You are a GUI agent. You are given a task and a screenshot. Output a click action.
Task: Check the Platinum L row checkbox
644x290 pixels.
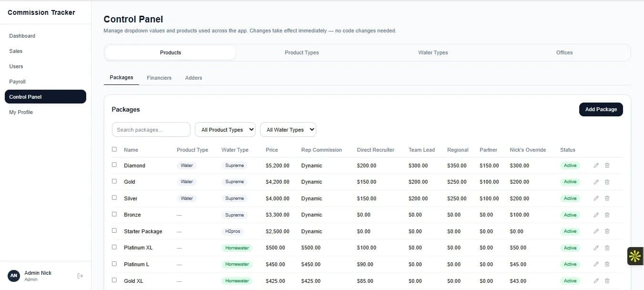point(114,263)
